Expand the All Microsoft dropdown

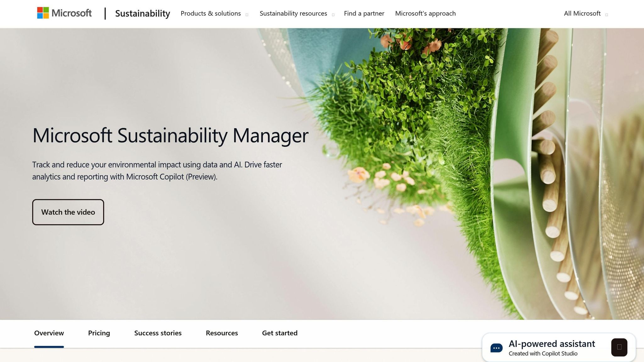586,14
